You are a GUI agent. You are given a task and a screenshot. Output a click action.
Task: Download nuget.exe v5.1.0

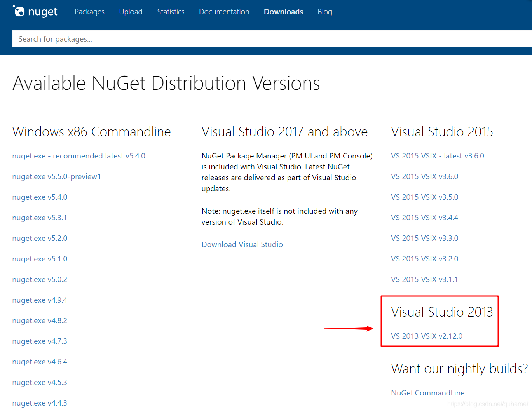click(40, 259)
